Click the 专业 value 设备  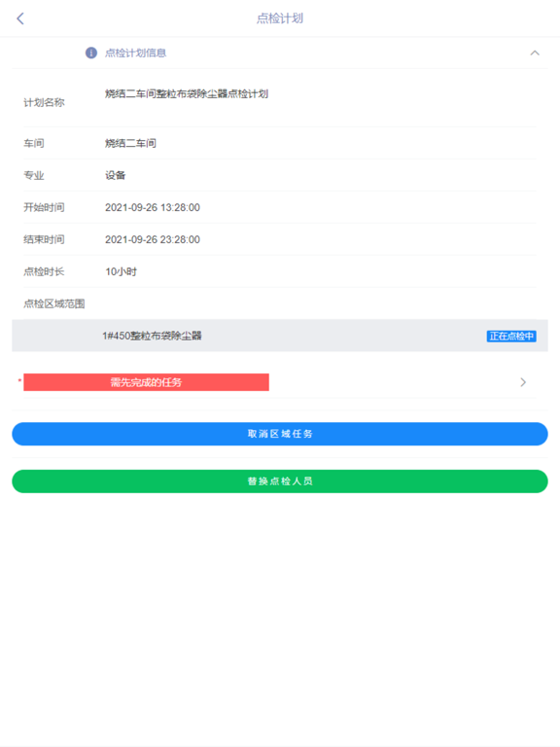coord(116,175)
